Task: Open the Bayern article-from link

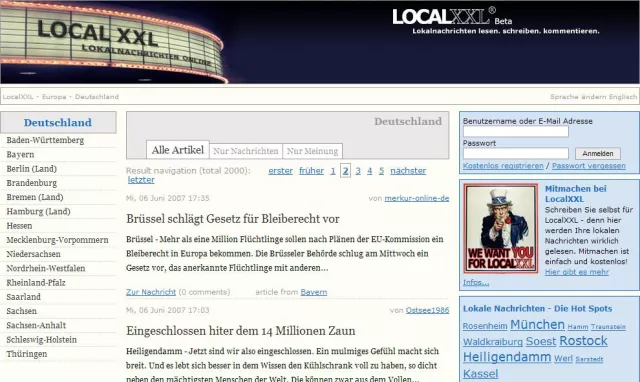Action: (x=313, y=292)
